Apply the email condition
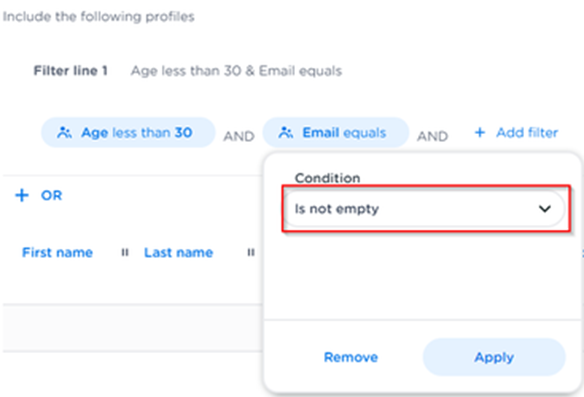This screenshot has width=584, height=397. tap(494, 357)
